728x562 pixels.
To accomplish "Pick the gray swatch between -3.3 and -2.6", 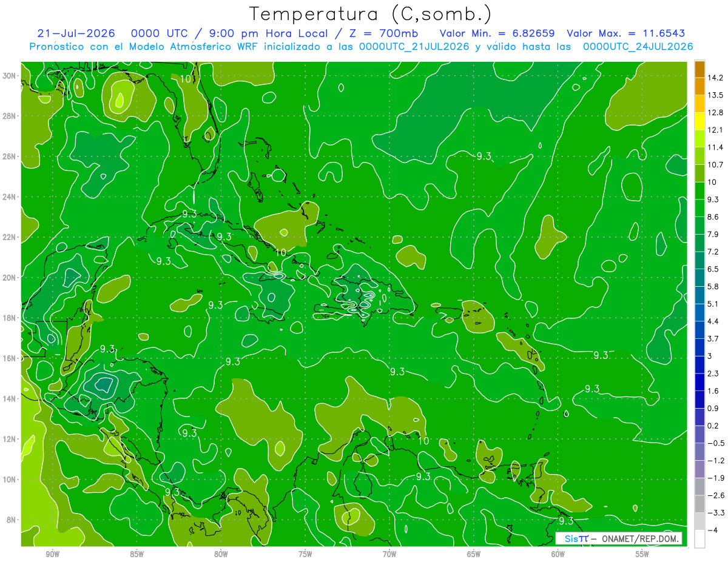I will [x=699, y=504].
